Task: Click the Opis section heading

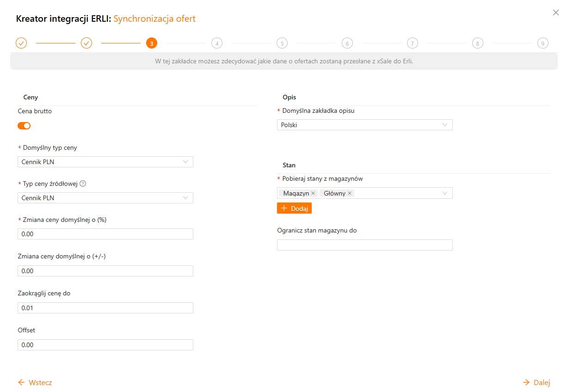Action: point(289,97)
